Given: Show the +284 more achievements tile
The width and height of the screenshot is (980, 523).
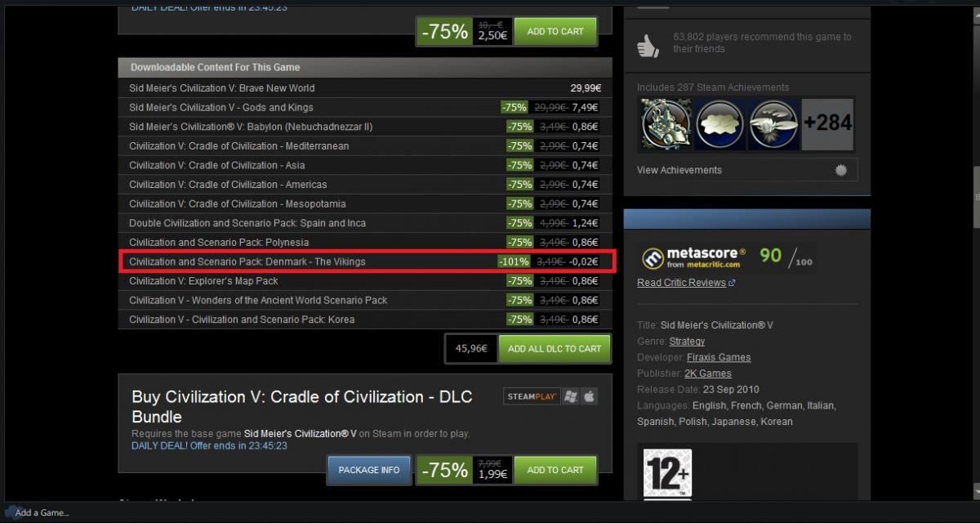Looking at the screenshot, I should (827, 124).
